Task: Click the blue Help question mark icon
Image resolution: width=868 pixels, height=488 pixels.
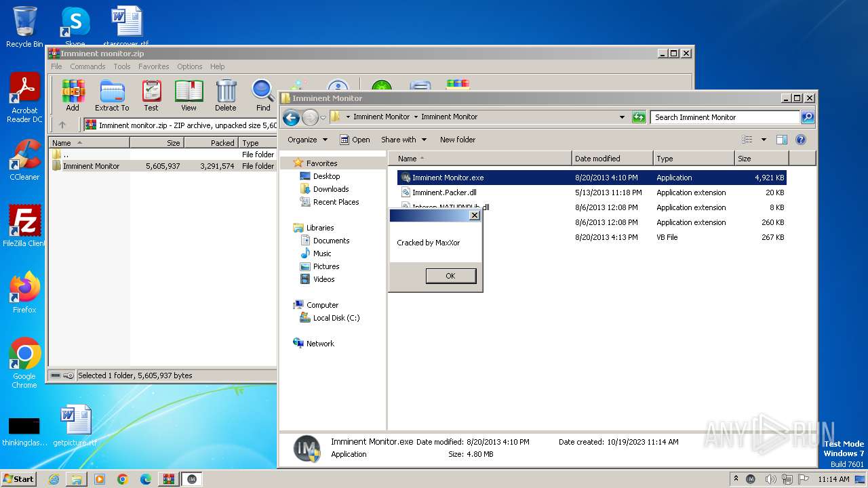Action: (801, 140)
